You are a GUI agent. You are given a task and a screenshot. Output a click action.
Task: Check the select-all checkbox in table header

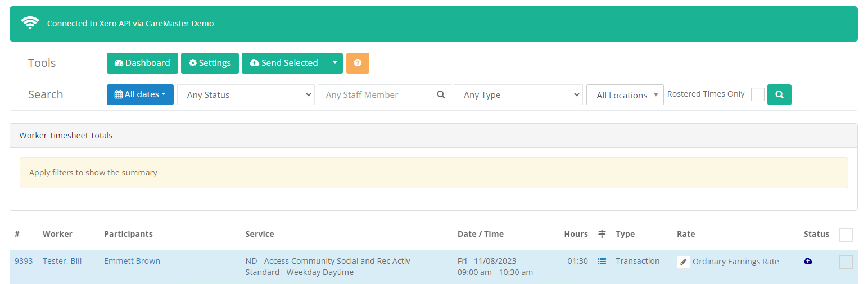846,235
